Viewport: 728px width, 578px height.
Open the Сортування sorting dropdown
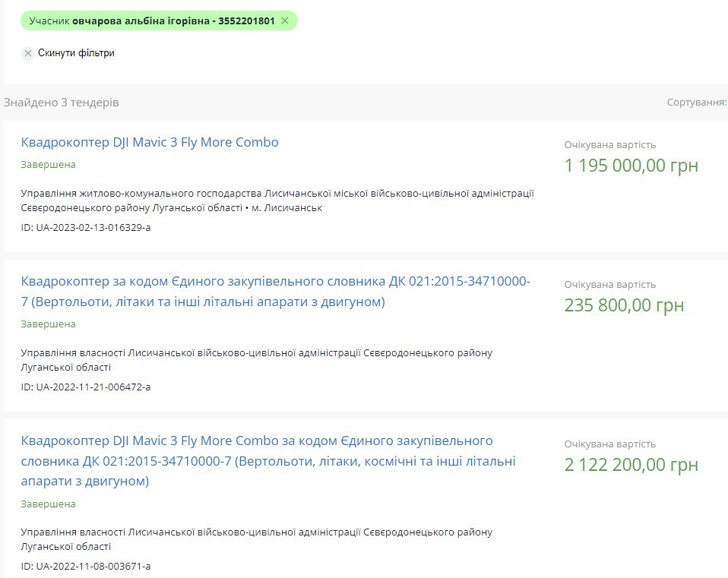tap(697, 102)
